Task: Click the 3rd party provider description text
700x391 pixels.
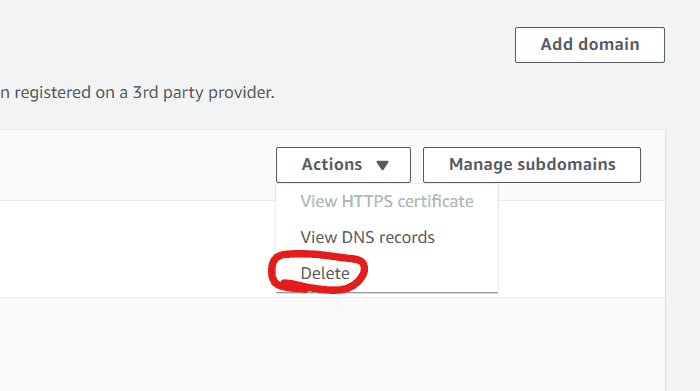Action: [x=138, y=92]
